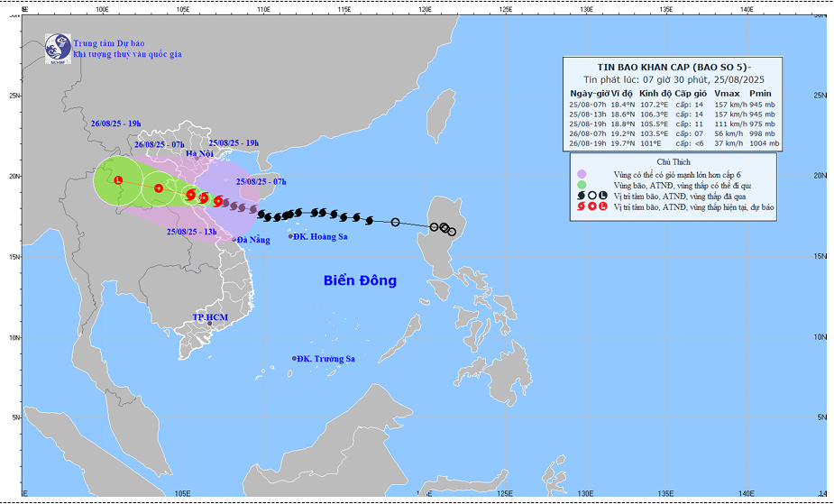The width and height of the screenshot is (834, 504).
Task: Click the hollow past-position circle west of Luzon
Action: pyautogui.click(x=395, y=222)
